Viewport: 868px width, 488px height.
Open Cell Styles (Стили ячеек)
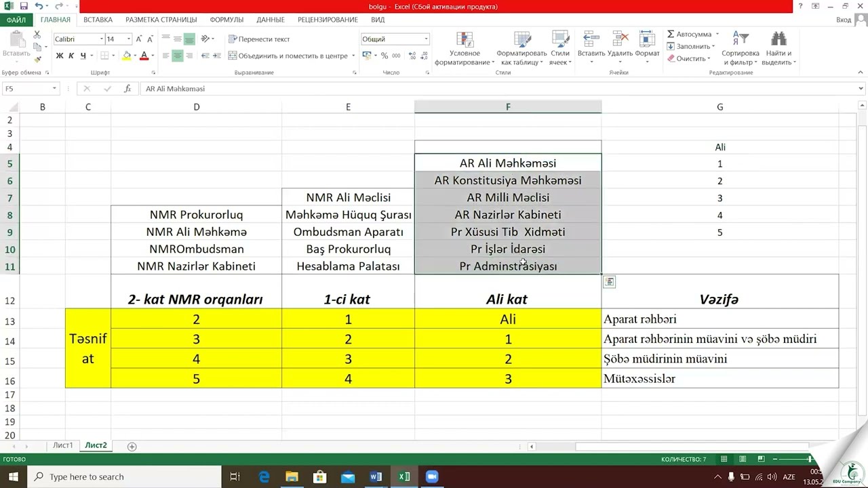tap(559, 48)
